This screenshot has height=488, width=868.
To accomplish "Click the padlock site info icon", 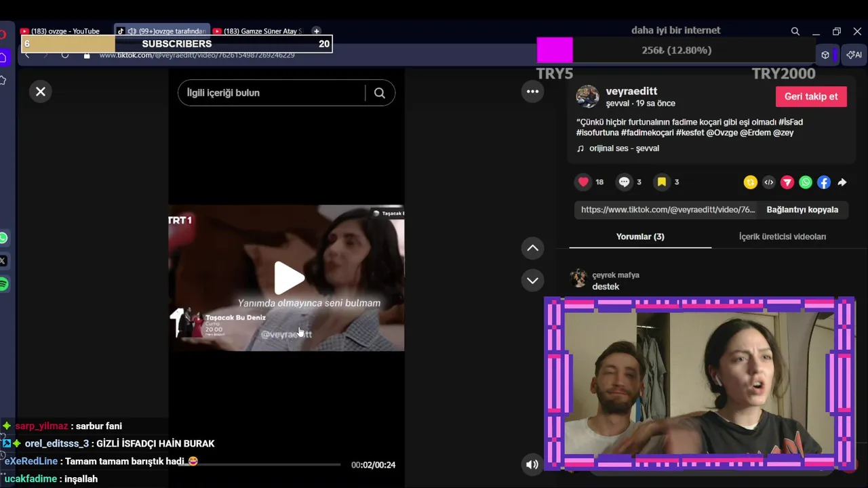I will (87, 55).
